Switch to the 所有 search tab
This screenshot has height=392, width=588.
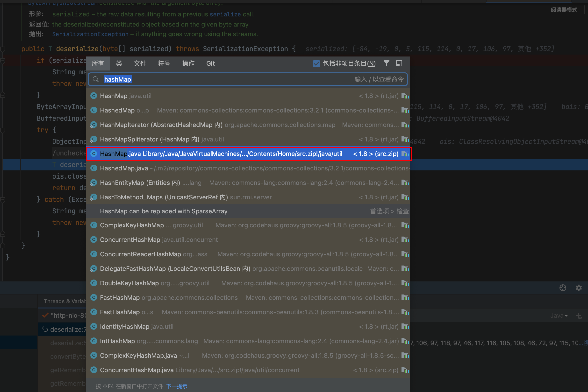(x=98, y=63)
